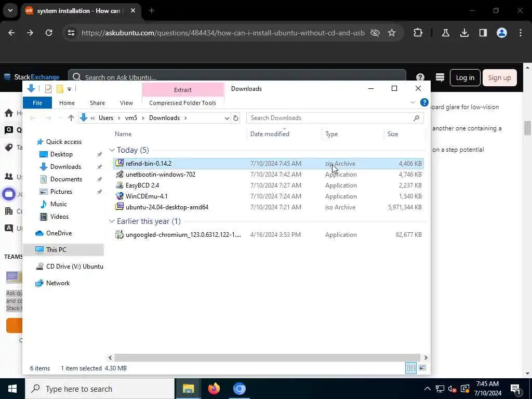Go up one folder level in Explorer
532x399 pixels.
(71, 118)
